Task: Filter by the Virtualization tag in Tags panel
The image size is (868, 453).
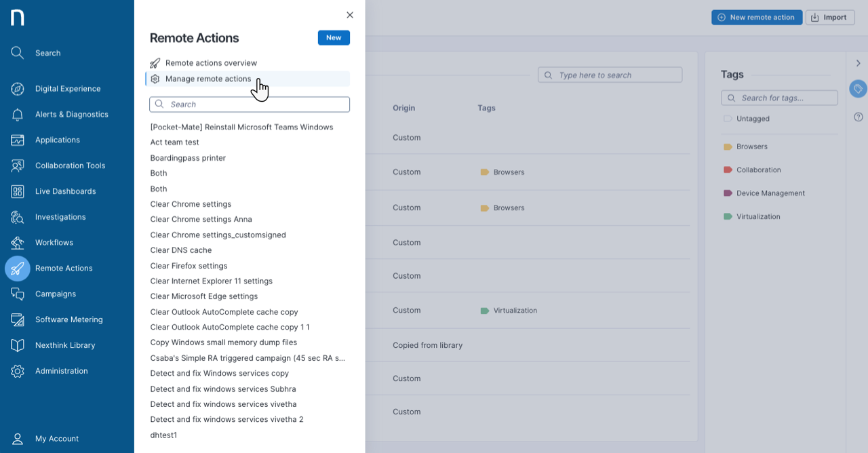Action: coord(758,216)
